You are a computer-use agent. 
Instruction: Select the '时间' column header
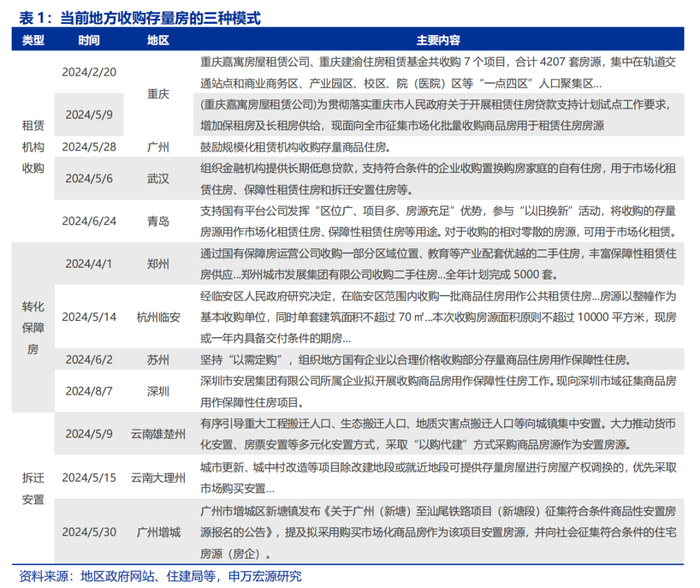coord(89,40)
